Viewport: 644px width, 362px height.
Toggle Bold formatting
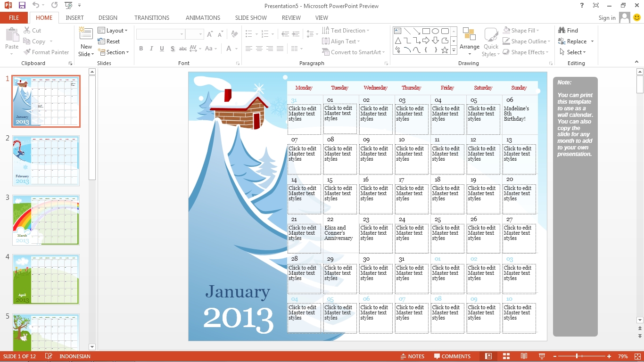click(140, 49)
